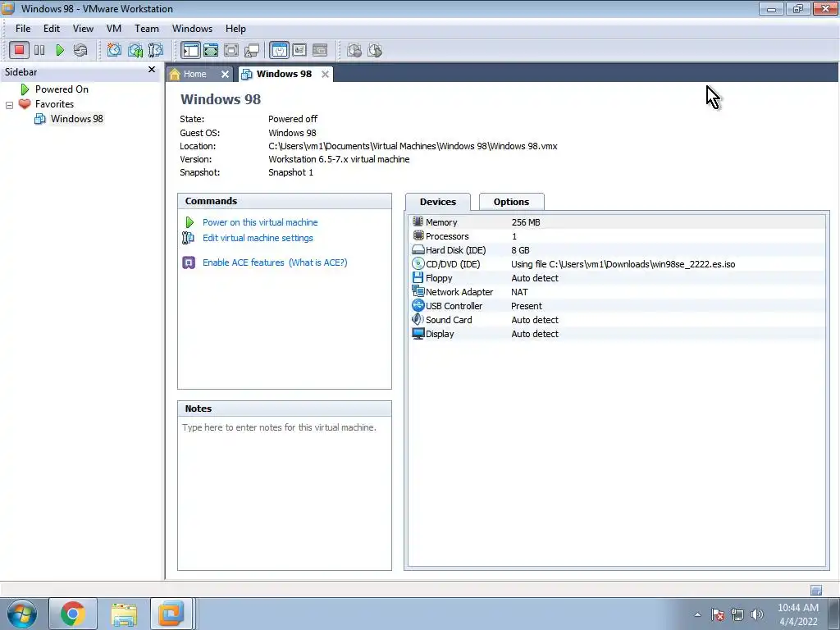840x630 pixels.
Task: Select the Display device row
Action: [617, 334]
